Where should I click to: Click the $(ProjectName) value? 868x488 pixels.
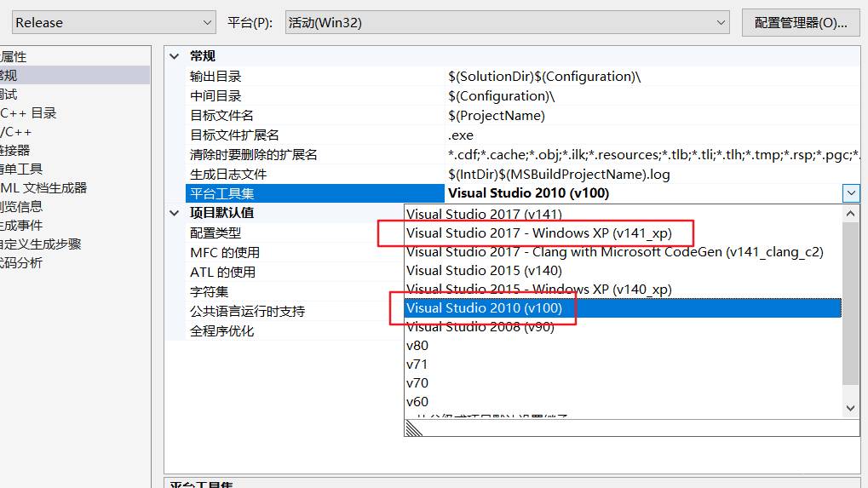[497, 116]
